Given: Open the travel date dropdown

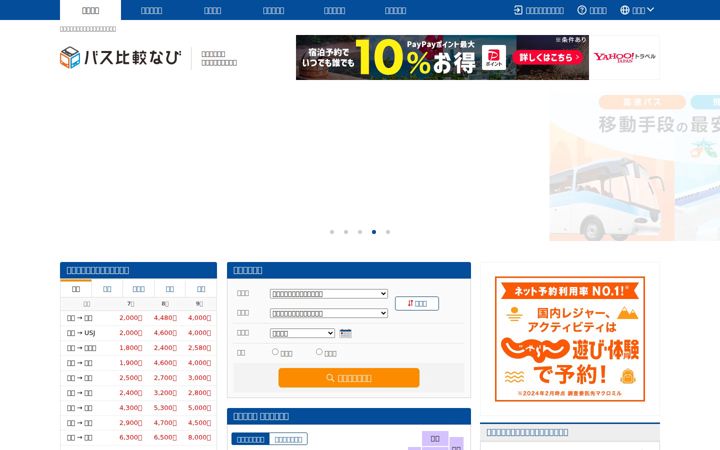Looking at the screenshot, I should click(x=302, y=333).
